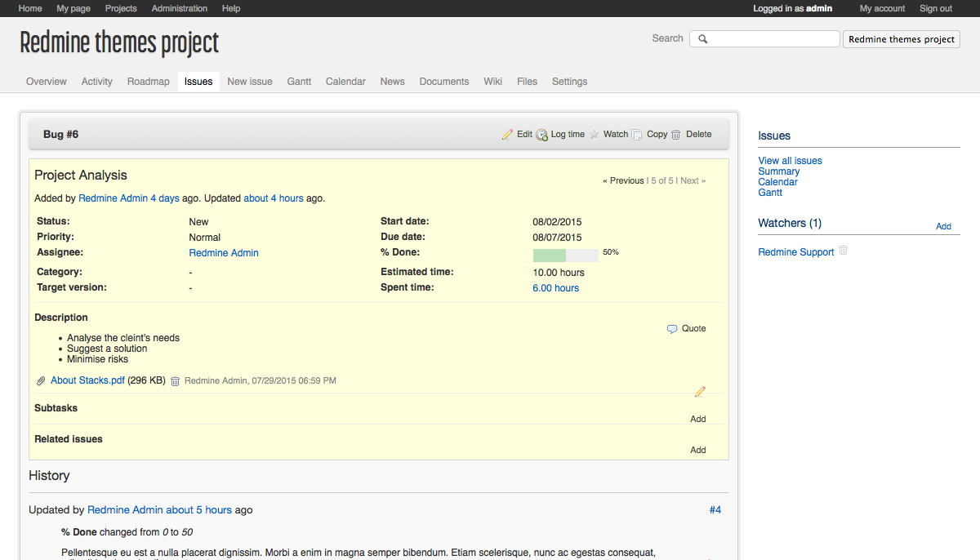Viewport: 980px width, 560px height.
Task: Click the 'Redmine themes project' page title
Action: (119, 42)
